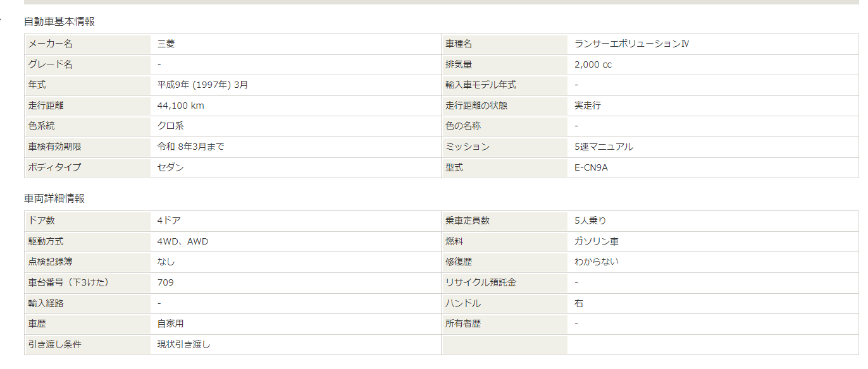This screenshot has width=868, height=369.
Task: Select the color family value クロ系
Action: 171,126
